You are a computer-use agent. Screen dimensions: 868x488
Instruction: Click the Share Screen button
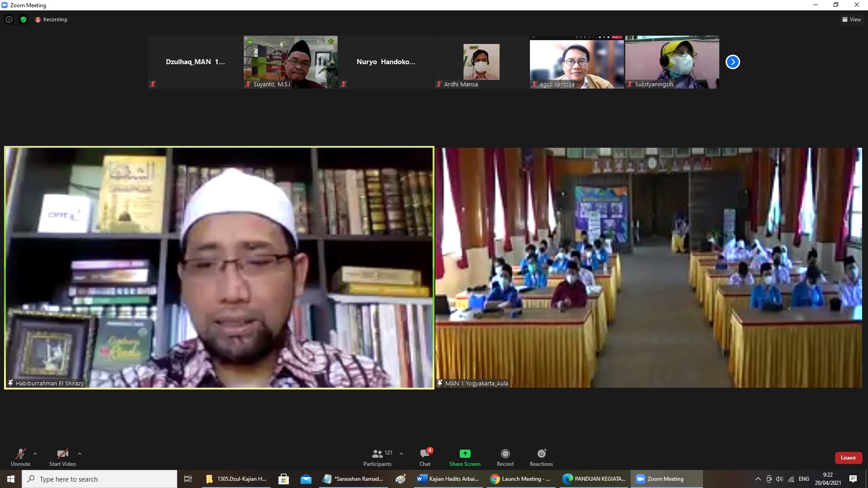click(465, 457)
